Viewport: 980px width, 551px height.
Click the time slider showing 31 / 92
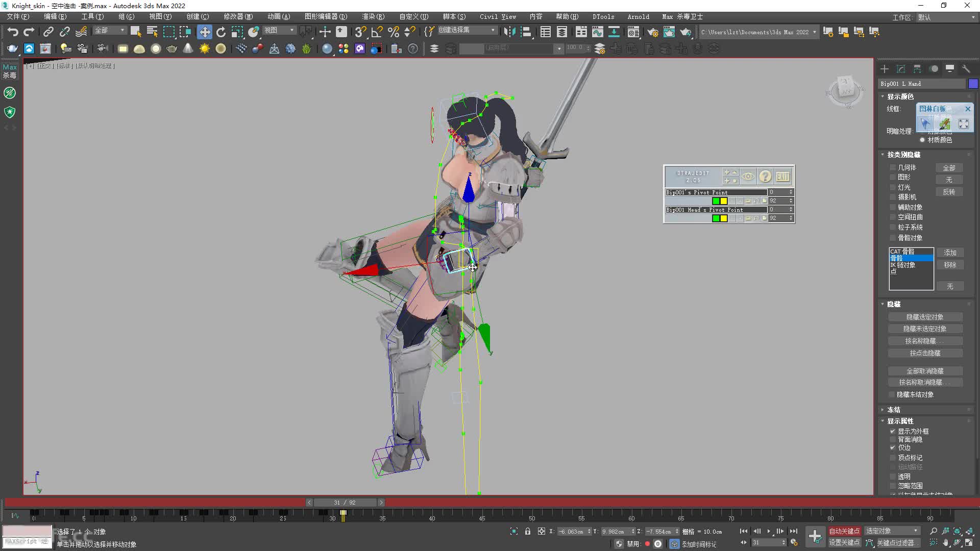(x=345, y=503)
